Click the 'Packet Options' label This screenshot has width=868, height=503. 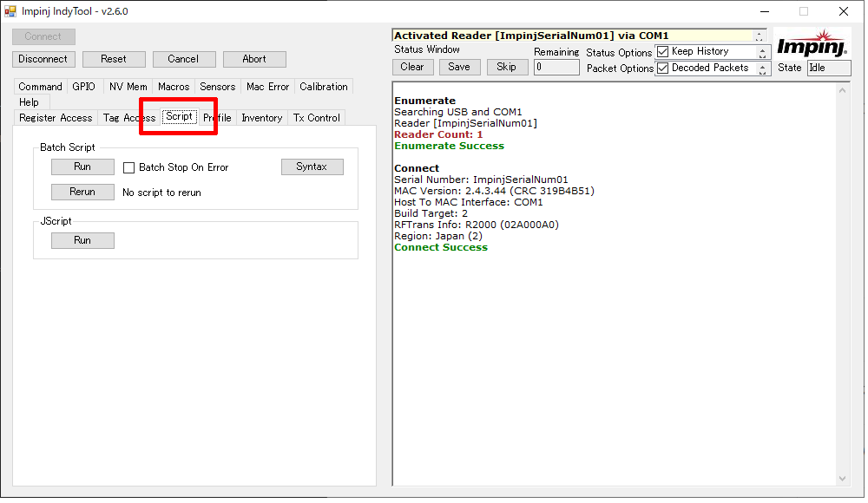tap(620, 69)
